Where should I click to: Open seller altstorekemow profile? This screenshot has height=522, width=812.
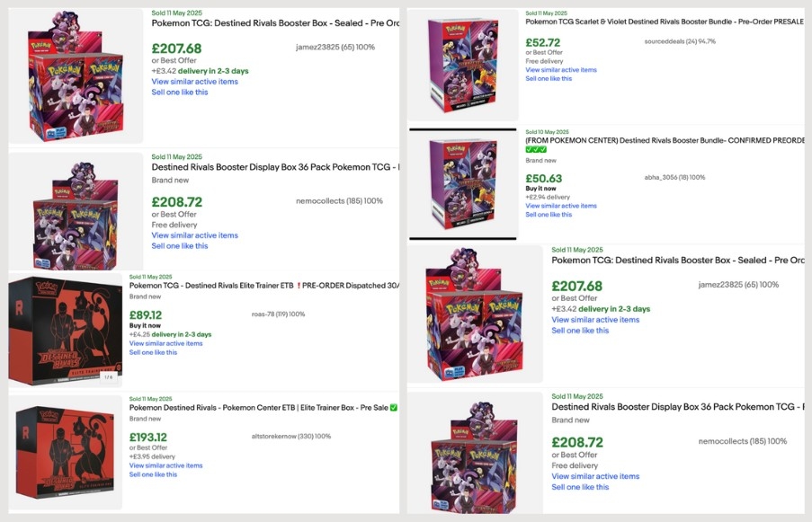click(x=281, y=436)
